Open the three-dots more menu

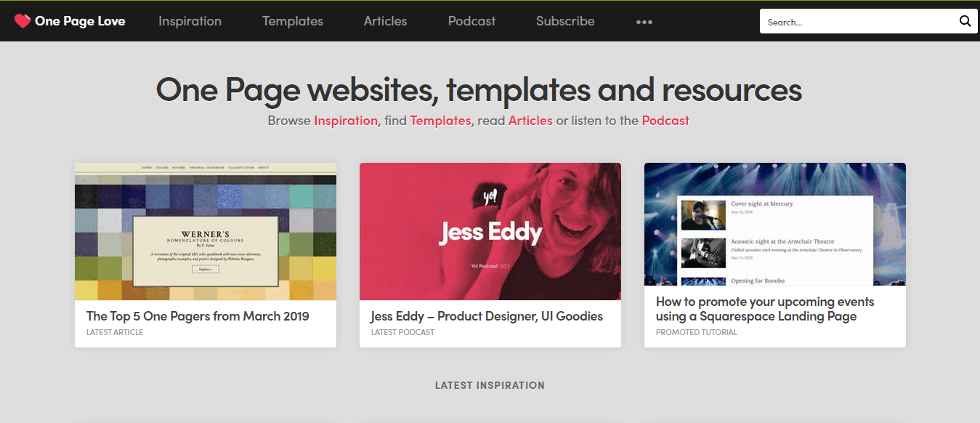point(644,22)
